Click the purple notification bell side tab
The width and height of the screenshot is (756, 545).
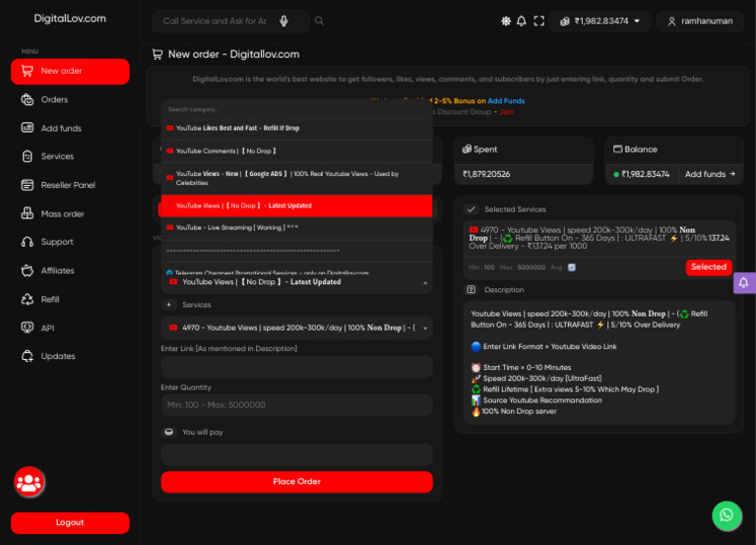744,283
